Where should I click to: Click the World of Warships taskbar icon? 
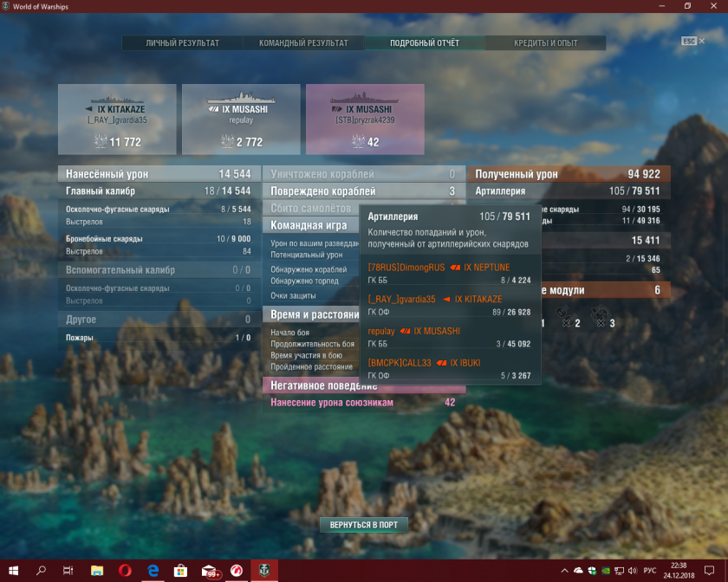pyautogui.click(x=264, y=571)
